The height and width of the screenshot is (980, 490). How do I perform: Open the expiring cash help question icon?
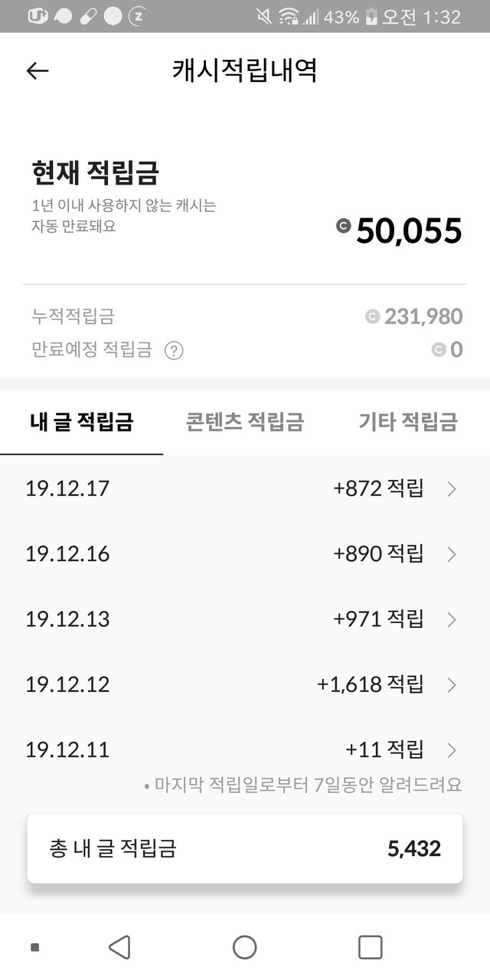[x=175, y=351]
